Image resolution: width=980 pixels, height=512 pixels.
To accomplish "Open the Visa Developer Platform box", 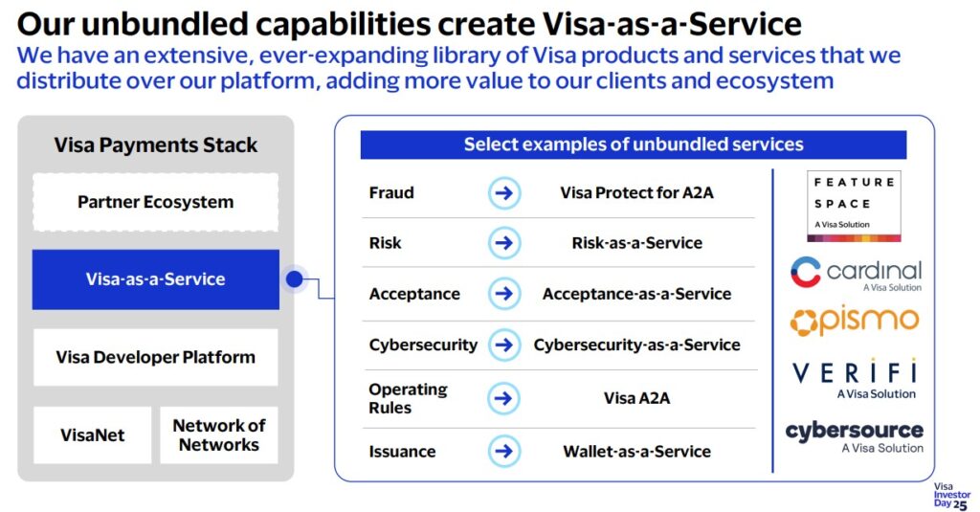I will point(156,357).
